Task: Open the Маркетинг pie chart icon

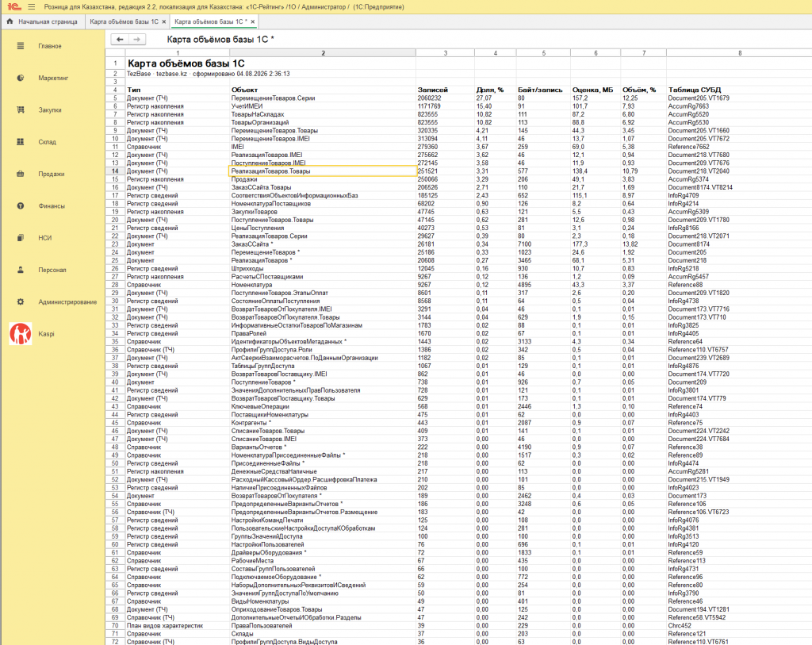Action: pyautogui.click(x=20, y=79)
